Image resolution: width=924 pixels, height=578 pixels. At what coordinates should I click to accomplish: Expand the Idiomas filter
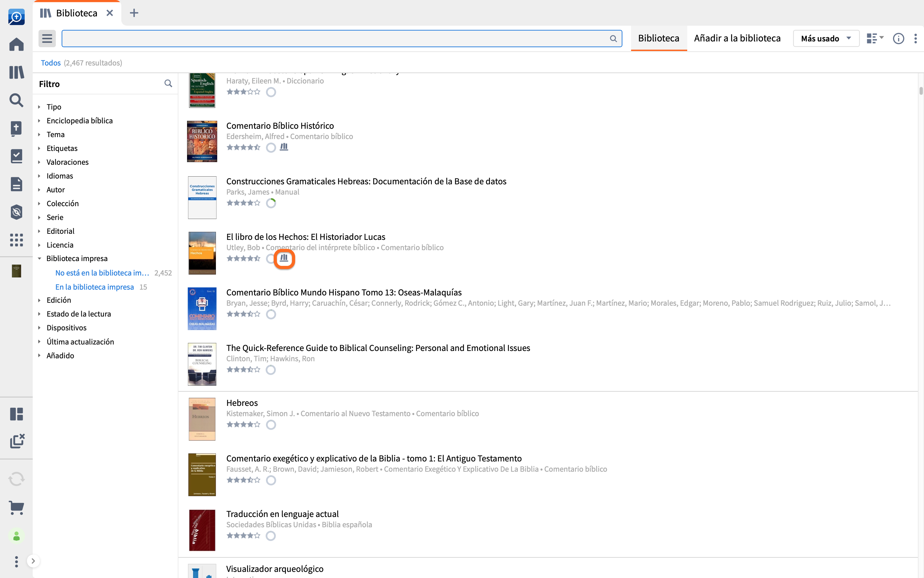(x=39, y=176)
